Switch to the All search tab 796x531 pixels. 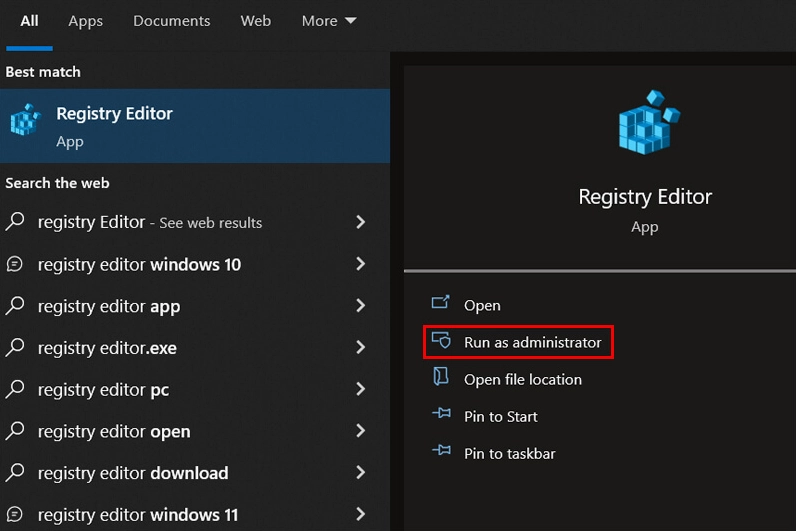point(29,21)
